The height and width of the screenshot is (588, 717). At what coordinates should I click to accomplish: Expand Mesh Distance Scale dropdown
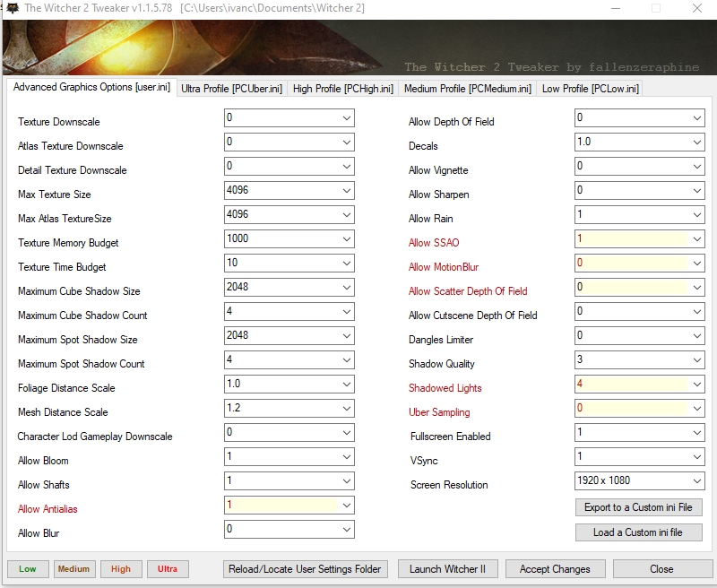289,409
